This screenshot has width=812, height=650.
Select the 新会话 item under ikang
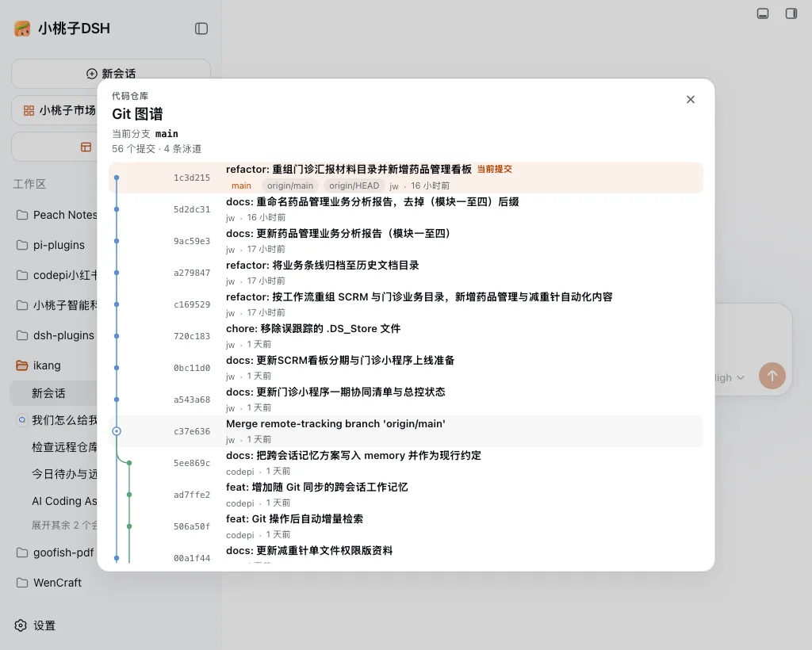pos(54,393)
